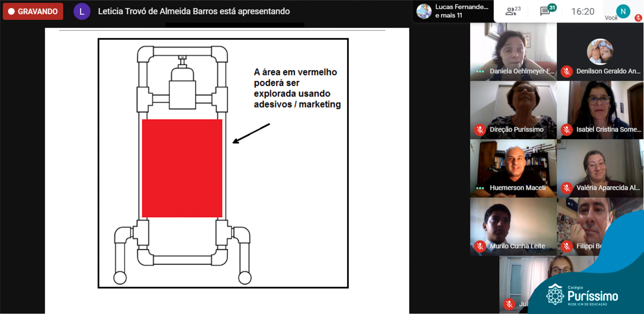
Task: Click the slide text about adesivos / marketing
Action: (297, 88)
